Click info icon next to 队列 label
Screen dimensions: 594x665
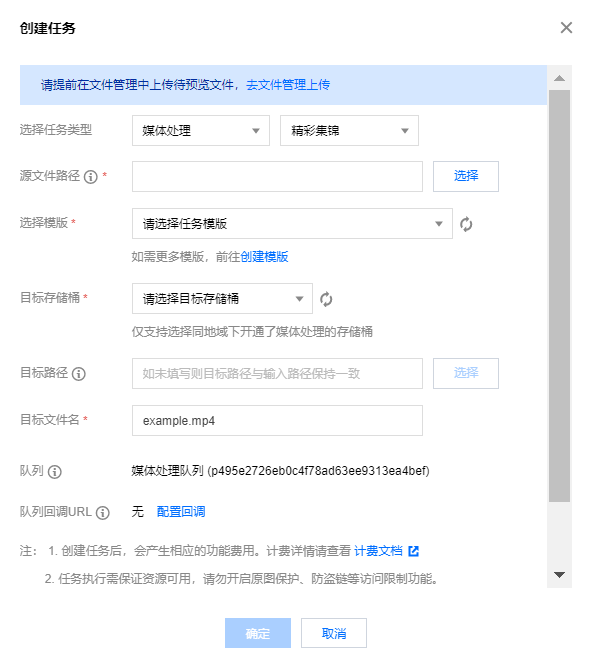(55, 472)
